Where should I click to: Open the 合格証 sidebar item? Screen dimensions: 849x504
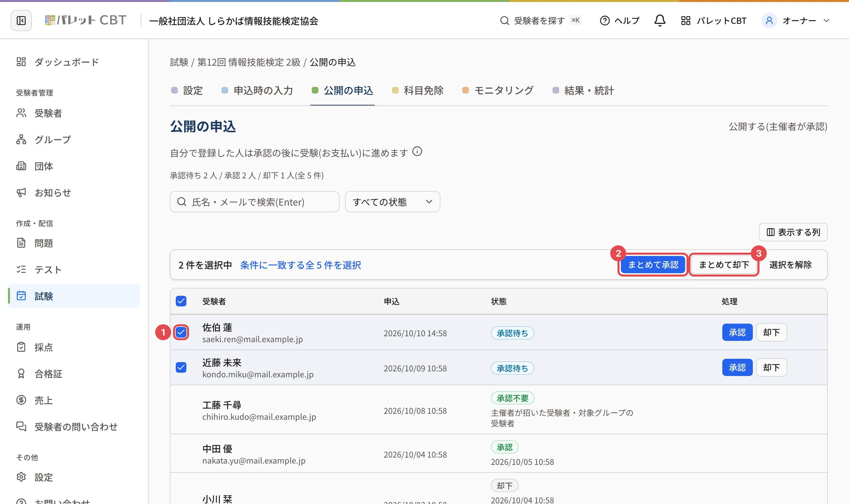pos(74,374)
